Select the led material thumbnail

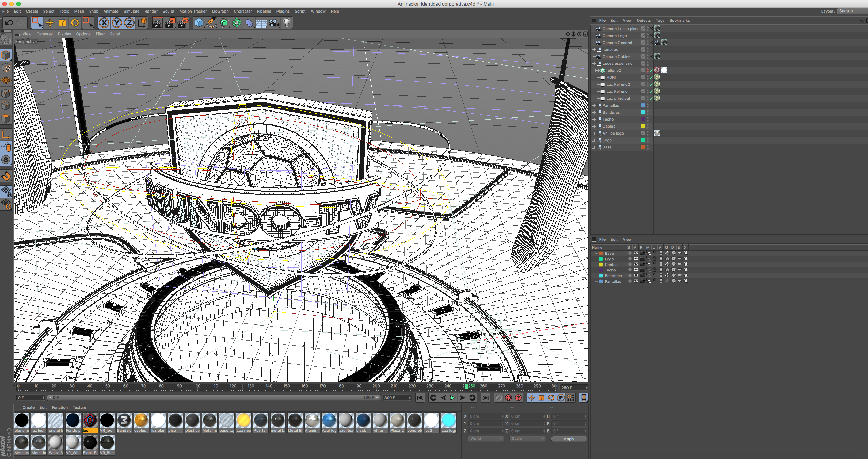90,423
